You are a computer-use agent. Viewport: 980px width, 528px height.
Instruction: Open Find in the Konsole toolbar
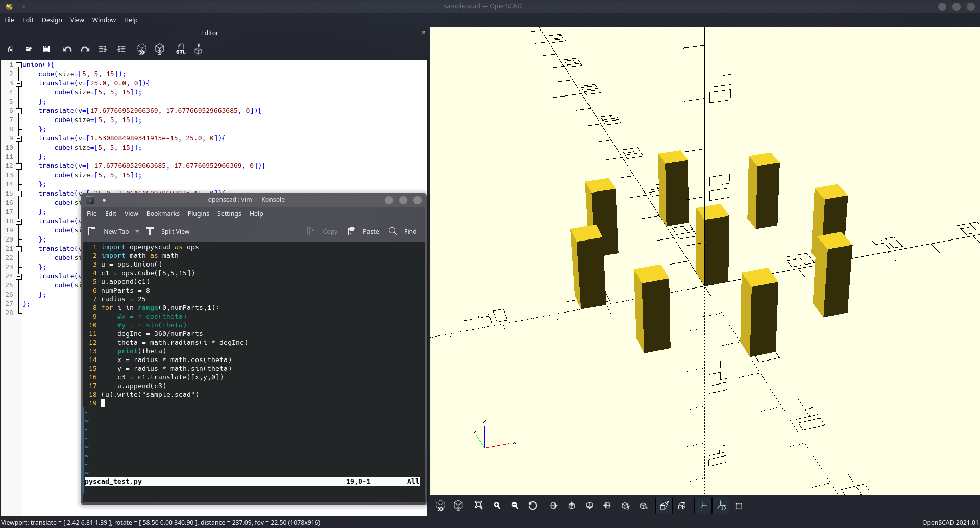point(403,231)
